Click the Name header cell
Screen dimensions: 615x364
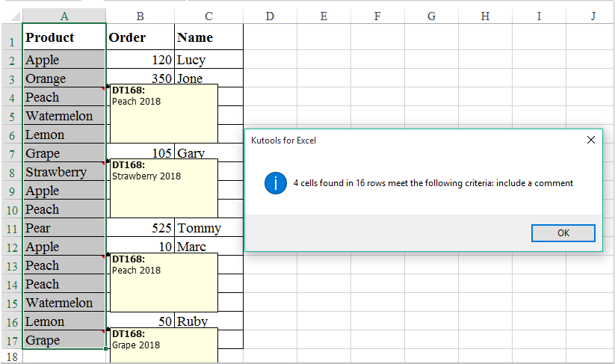coord(208,38)
